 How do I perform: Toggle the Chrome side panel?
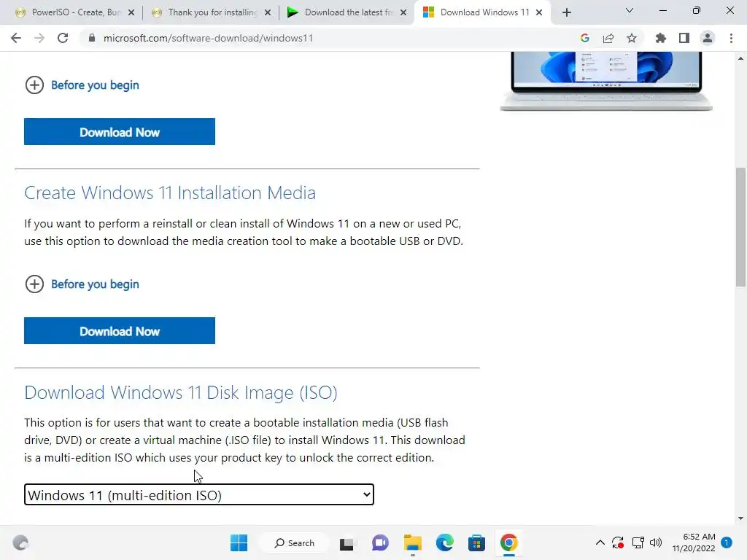coord(684,38)
